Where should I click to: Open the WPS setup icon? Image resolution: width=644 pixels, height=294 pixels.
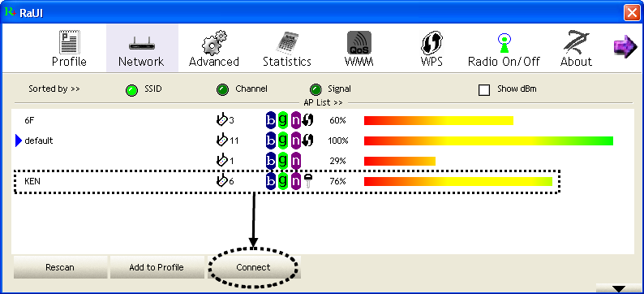431,43
